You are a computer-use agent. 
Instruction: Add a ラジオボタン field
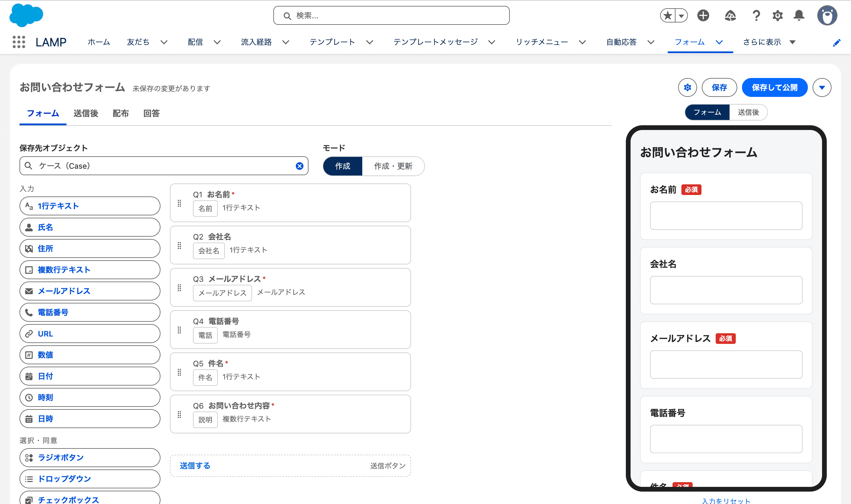tap(90, 458)
